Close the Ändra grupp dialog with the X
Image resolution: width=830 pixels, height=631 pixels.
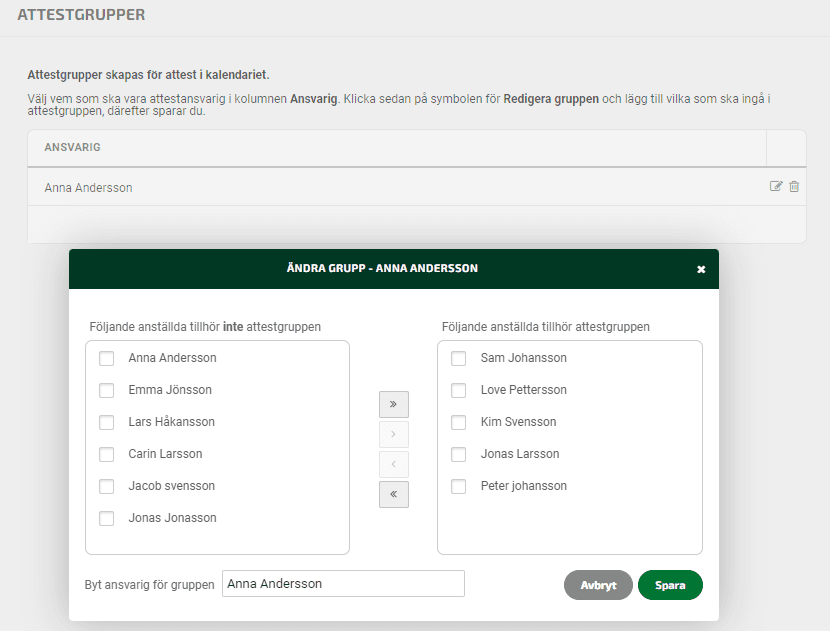[701, 269]
